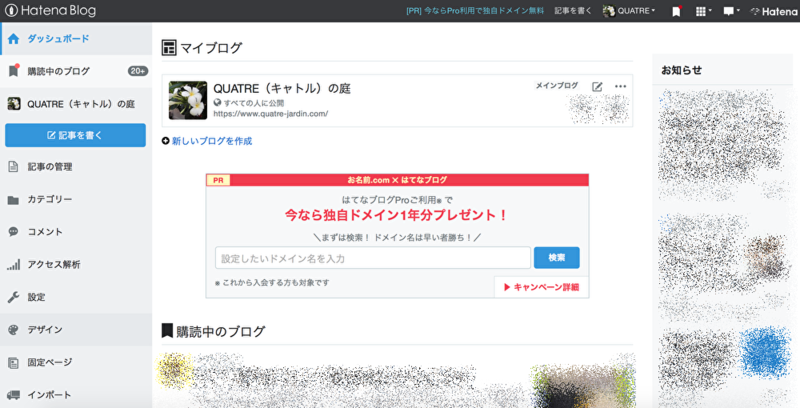The height and width of the screenshot is (408, 800).
Task: Open the PR 独自ドメイン無料 promo link
Action: pos(475,11)
